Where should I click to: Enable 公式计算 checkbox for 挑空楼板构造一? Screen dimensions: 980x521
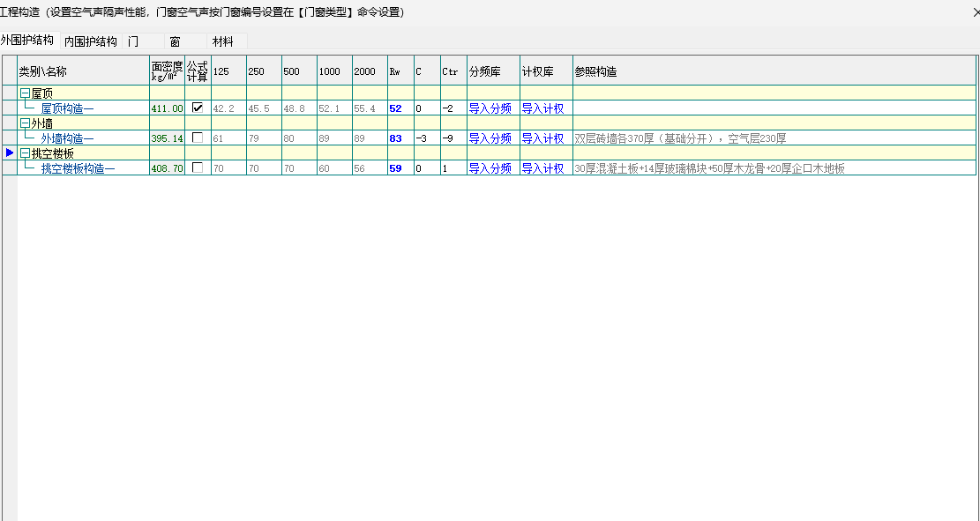point(198,167)
